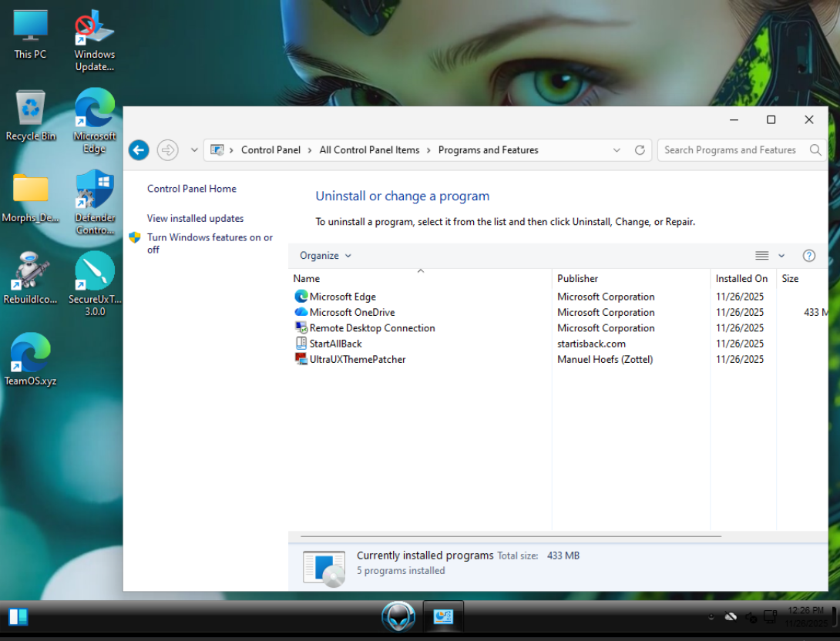Expand the view options dropdown arrow

(781, 256)
